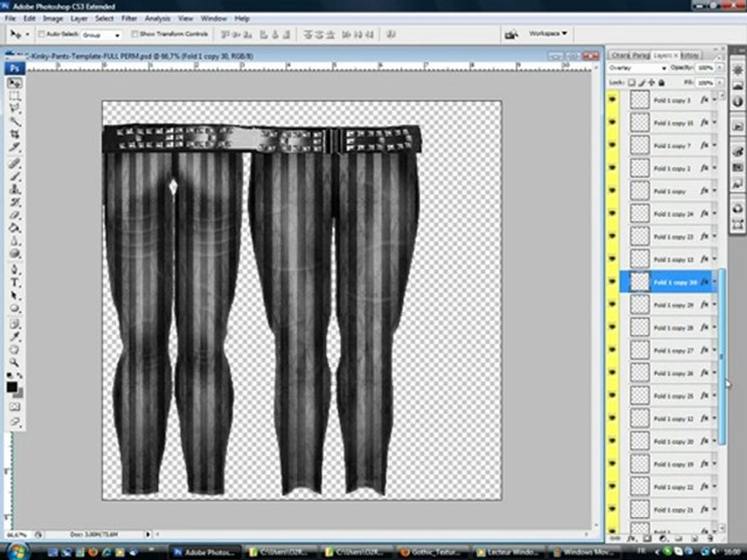
Task: Click the add layer mask icon
Action: click(x=647, y=538)
